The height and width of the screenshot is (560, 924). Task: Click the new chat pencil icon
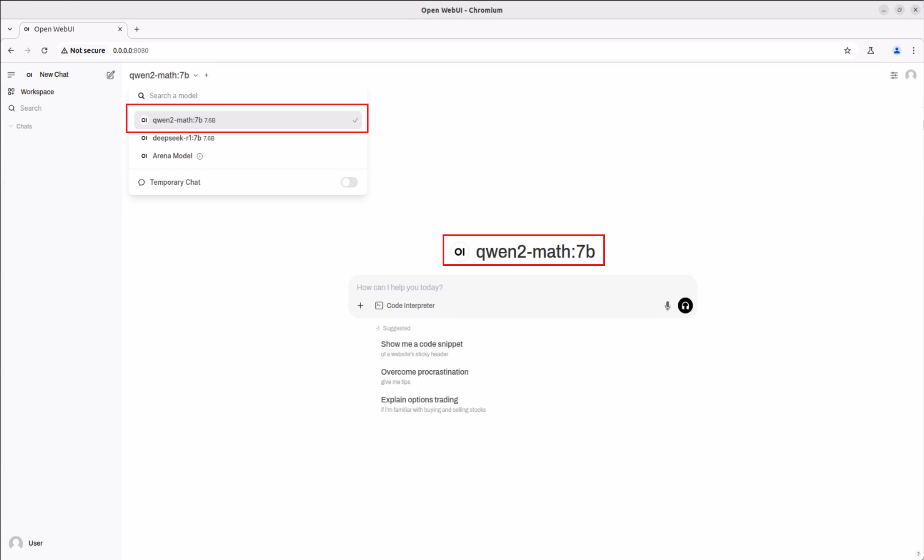110,75
